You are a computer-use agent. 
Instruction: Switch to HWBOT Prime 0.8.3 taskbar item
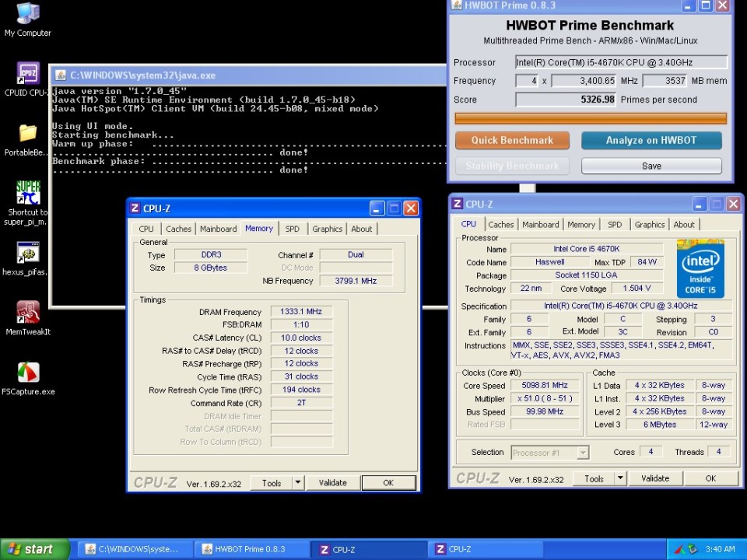[x=251, y=550]
